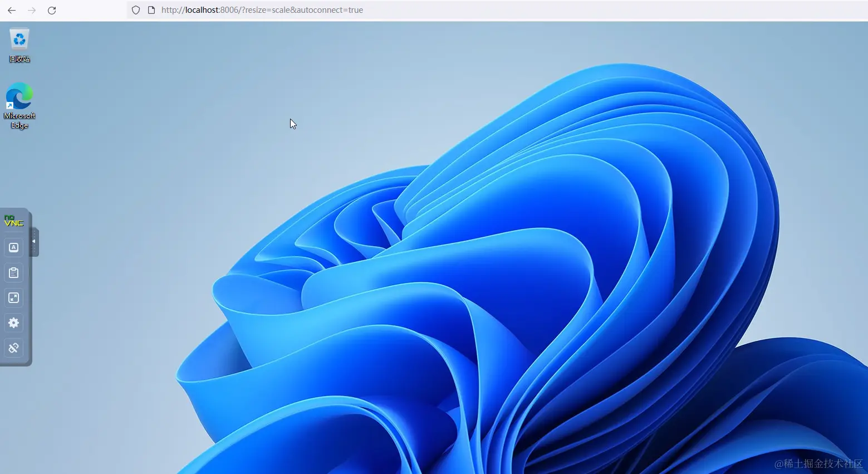The height and width of the screenshot is (474, 868).
Task: Open the site information page icon
Action: tap(151, 10)
